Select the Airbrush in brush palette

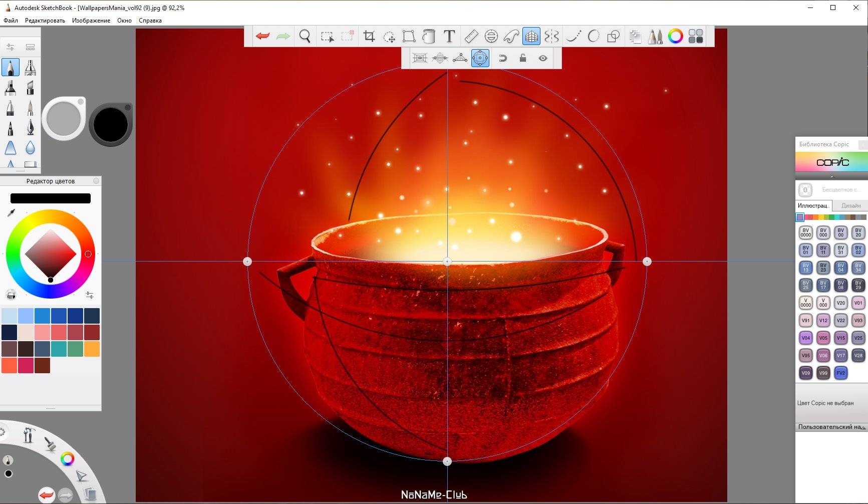point(30,67)
